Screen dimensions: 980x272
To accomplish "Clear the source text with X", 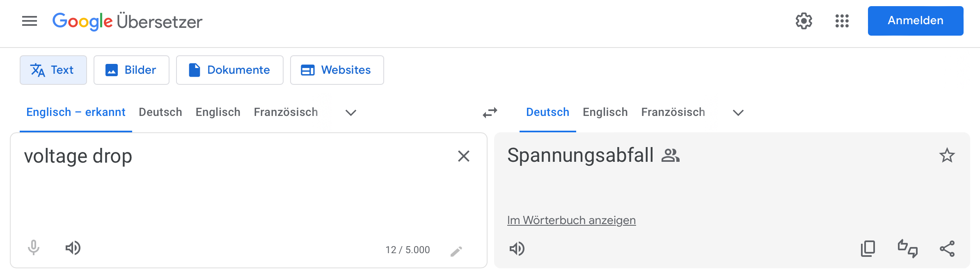I will 463,156.
